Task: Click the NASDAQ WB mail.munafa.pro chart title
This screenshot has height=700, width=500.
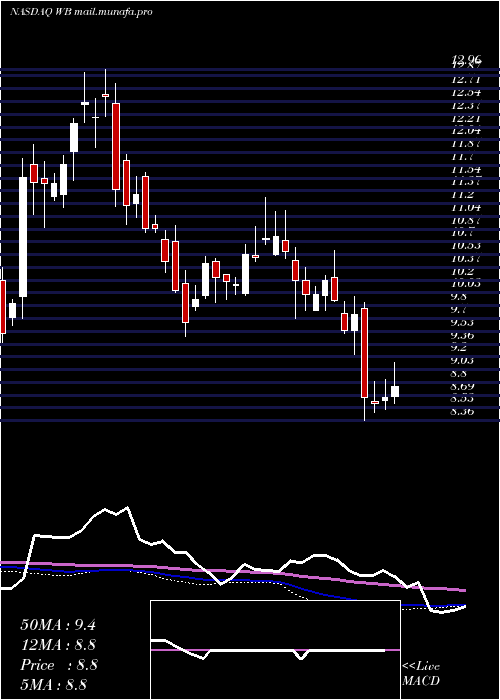Action: coord(81,12)
